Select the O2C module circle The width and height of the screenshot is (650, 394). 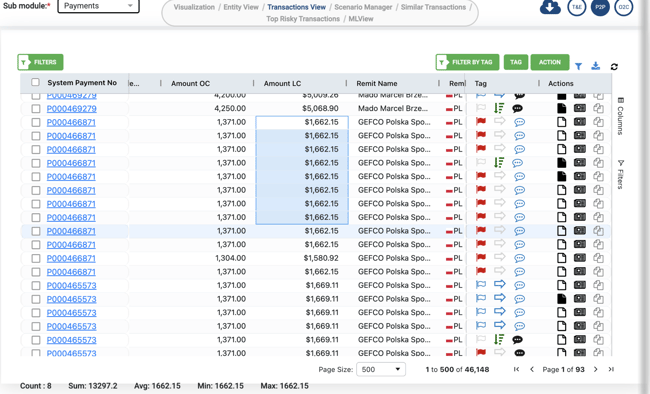[623, 7]
